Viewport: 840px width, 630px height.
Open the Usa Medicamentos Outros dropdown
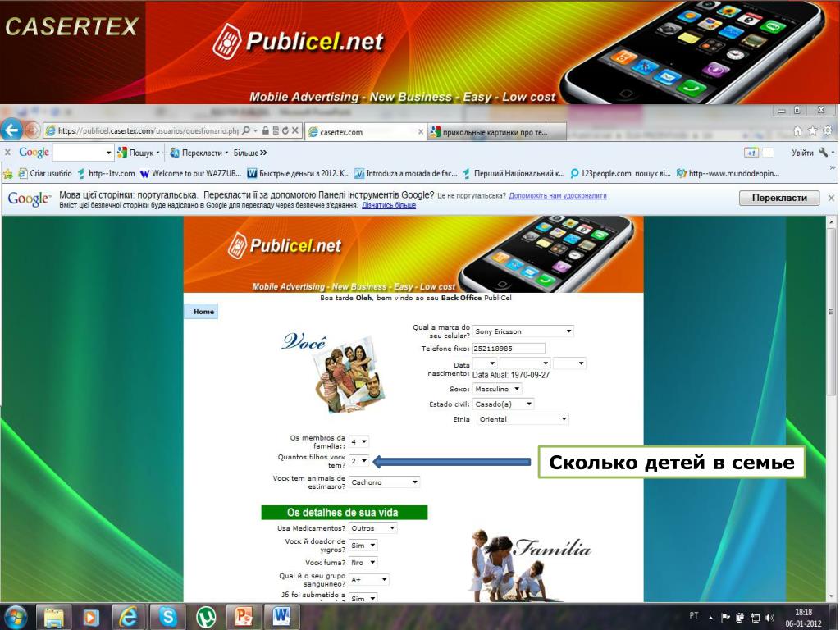[x=373, y=528]
